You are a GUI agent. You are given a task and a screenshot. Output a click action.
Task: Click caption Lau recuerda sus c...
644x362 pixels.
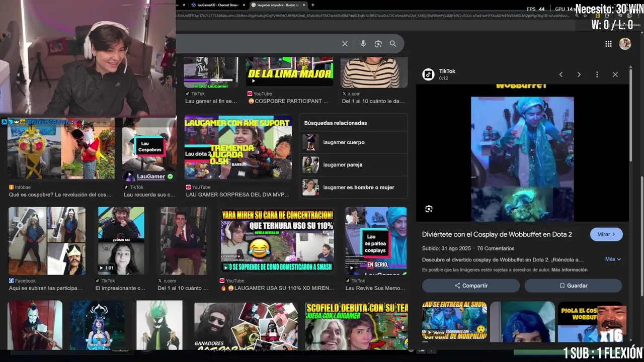pos(149,195)
